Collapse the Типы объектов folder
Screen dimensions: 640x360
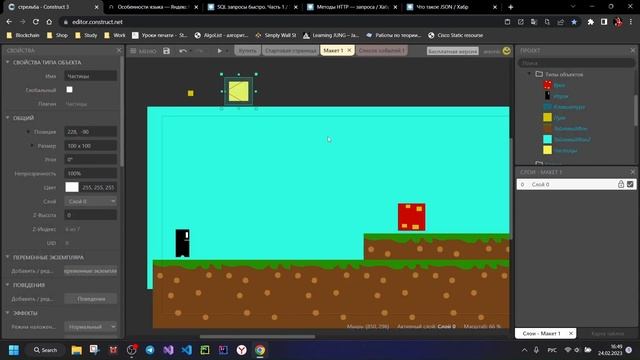point(529,73)
